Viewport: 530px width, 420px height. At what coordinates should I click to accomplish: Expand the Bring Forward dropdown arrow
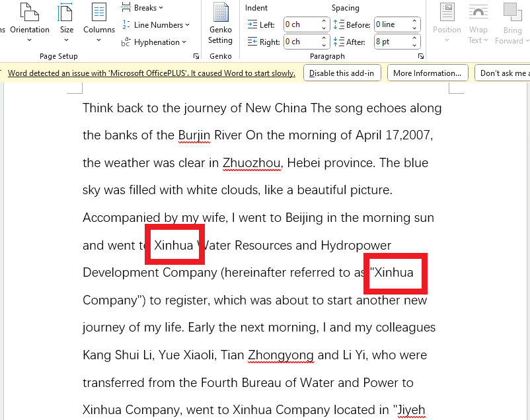pos(527,41)
